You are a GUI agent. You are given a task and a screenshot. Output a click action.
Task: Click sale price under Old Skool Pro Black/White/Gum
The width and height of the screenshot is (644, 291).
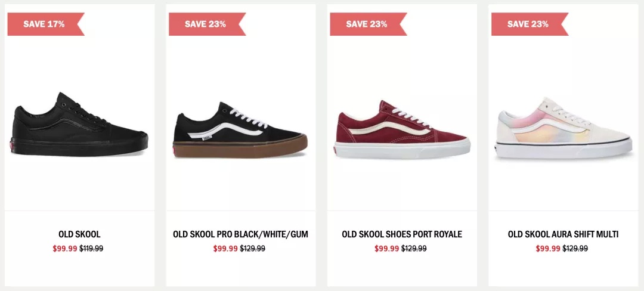[x=225, y=248]
